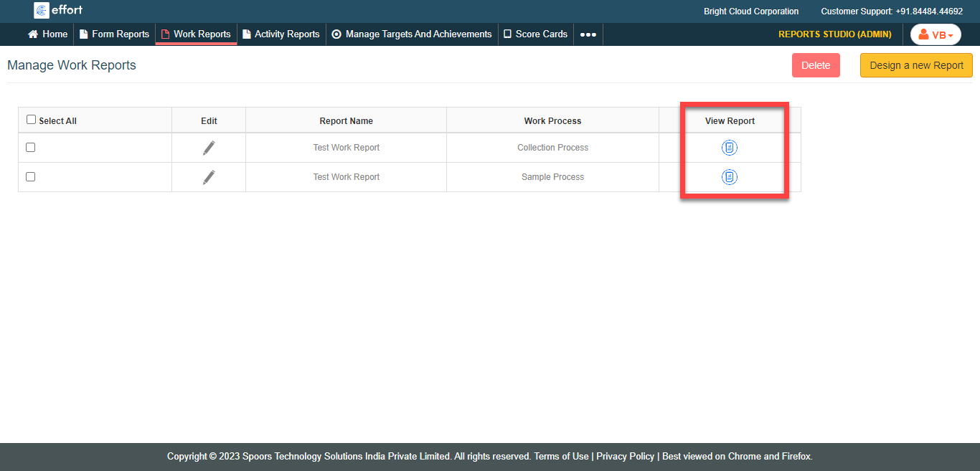
Task: Open Form Reports tab
Action: (114, 34)
